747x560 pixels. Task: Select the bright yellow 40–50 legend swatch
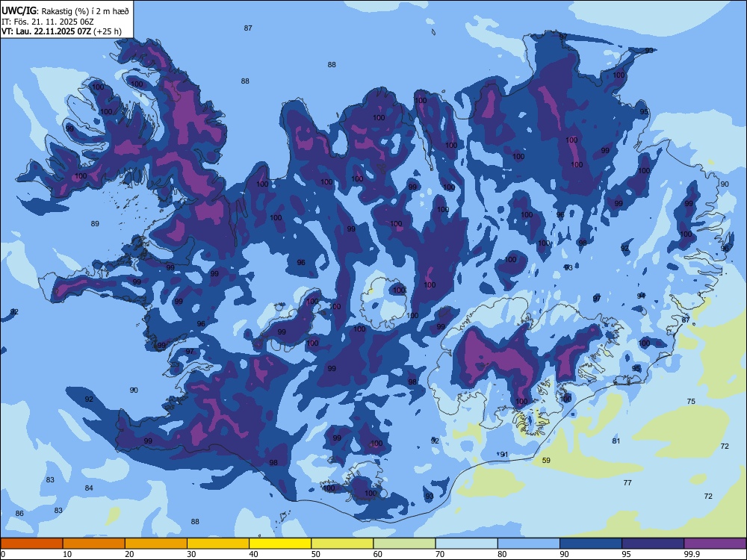click(280, 544)
